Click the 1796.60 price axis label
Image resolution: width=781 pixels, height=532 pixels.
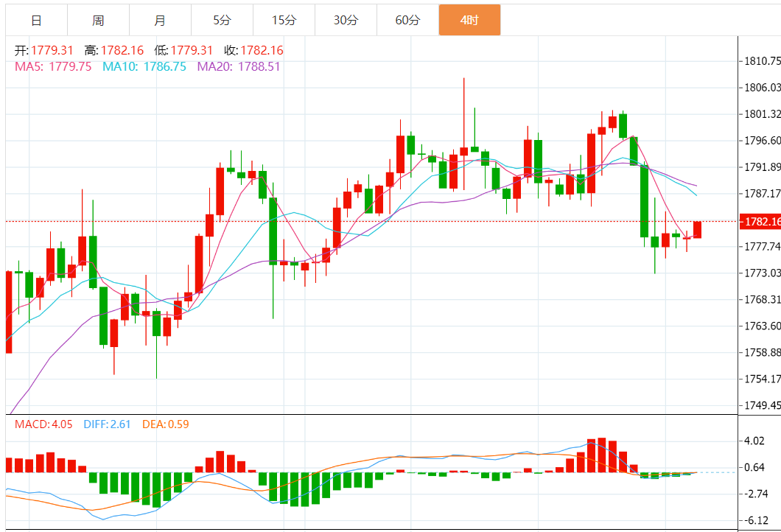[x=762, y=141]
